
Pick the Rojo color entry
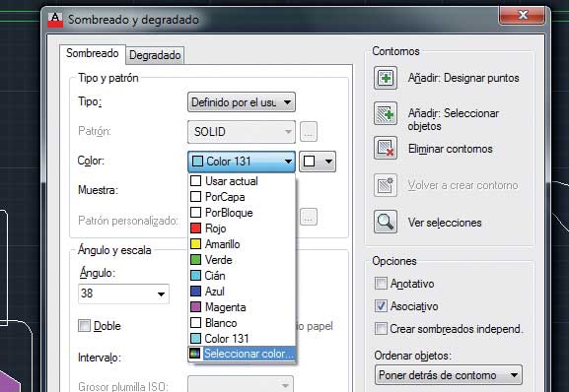click(242, 229)
